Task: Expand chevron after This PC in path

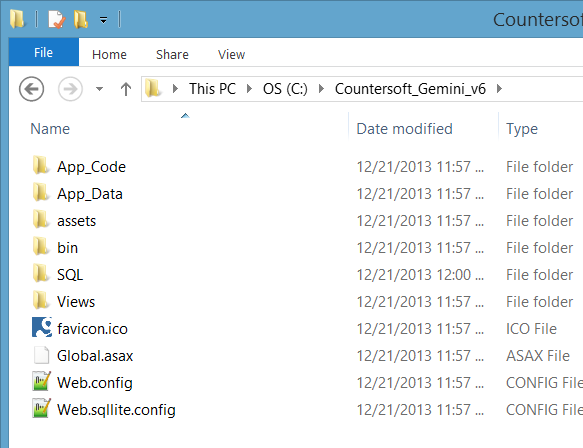Action: click(249, 89)
